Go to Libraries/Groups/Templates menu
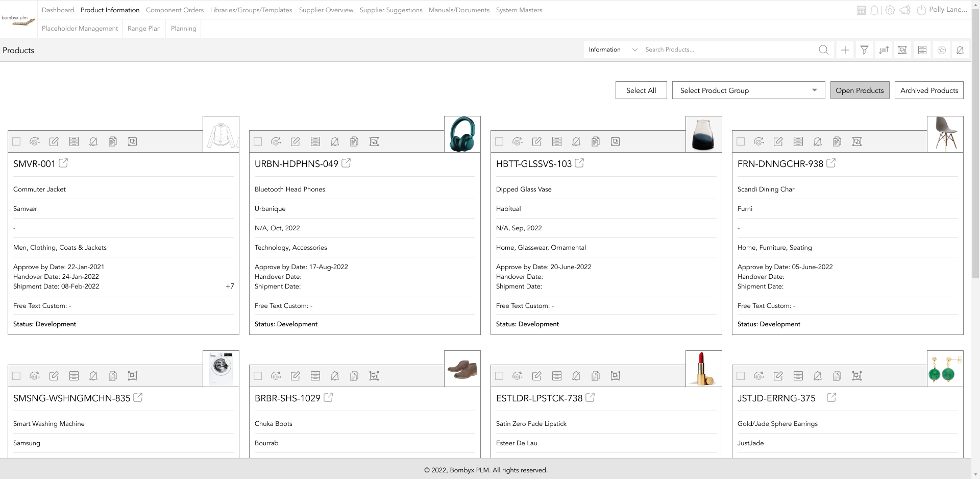Image resolution: width=980 pixels, height=479 pixels. (251, 10)
